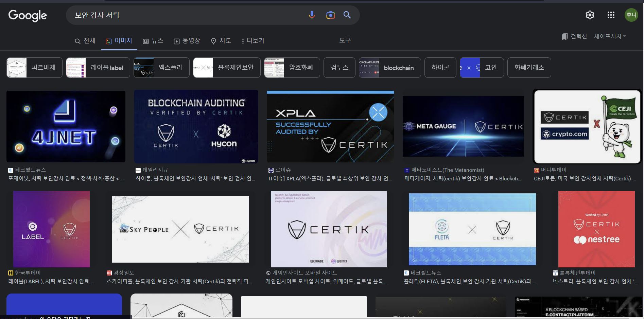Select the 코인 filter chip

[482, 68]
